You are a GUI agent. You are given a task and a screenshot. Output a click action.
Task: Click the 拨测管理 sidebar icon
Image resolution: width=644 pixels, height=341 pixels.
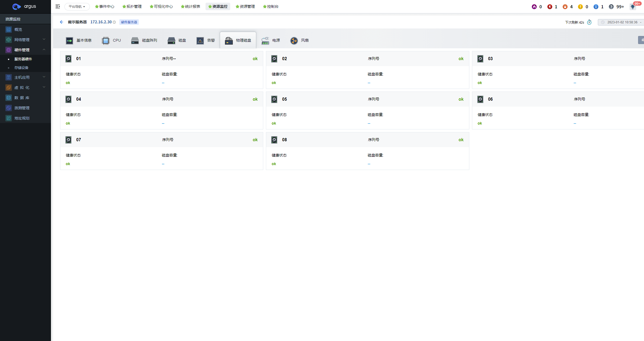9,108
